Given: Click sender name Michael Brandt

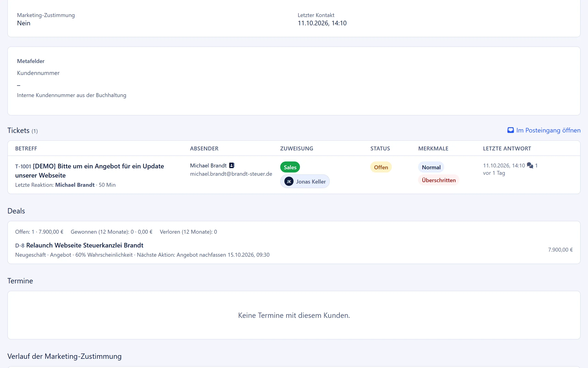Looking at the screenshot, I should click(208, 166).
